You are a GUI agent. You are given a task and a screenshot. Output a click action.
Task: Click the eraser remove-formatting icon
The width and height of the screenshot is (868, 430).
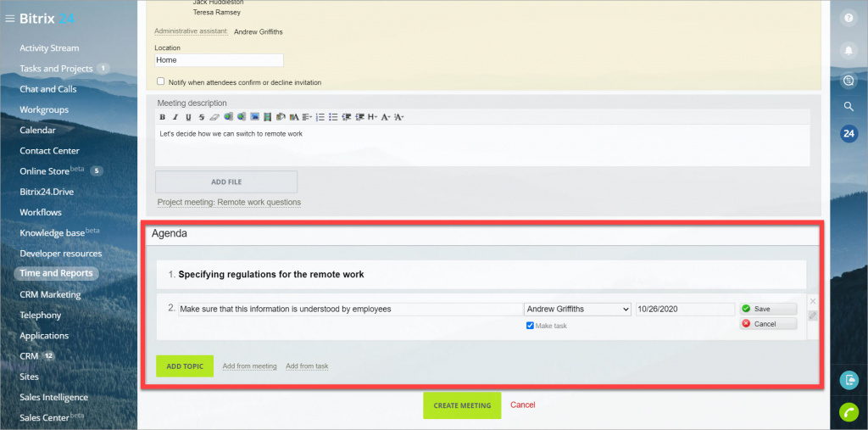[214, 117]
